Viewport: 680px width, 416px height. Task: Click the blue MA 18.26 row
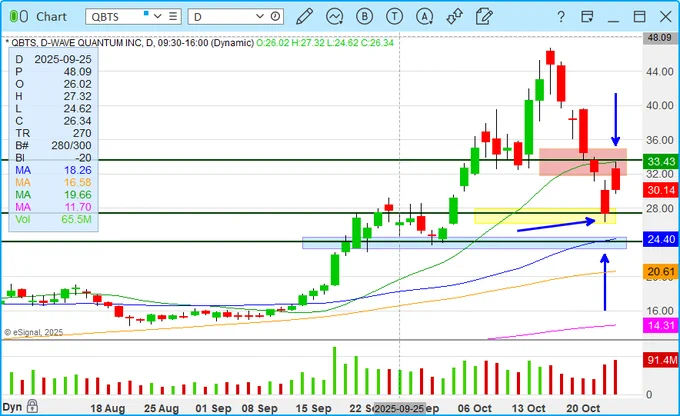tap(53, 170)
